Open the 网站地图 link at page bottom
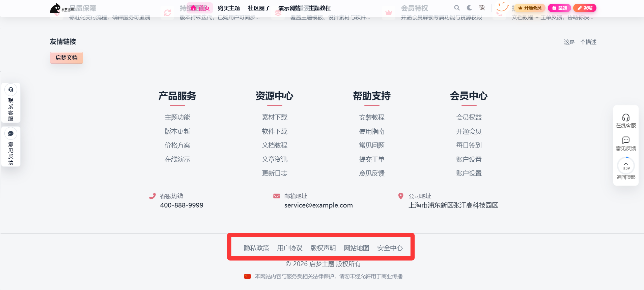This screenshot has width=644, height=290. (357, 248)
